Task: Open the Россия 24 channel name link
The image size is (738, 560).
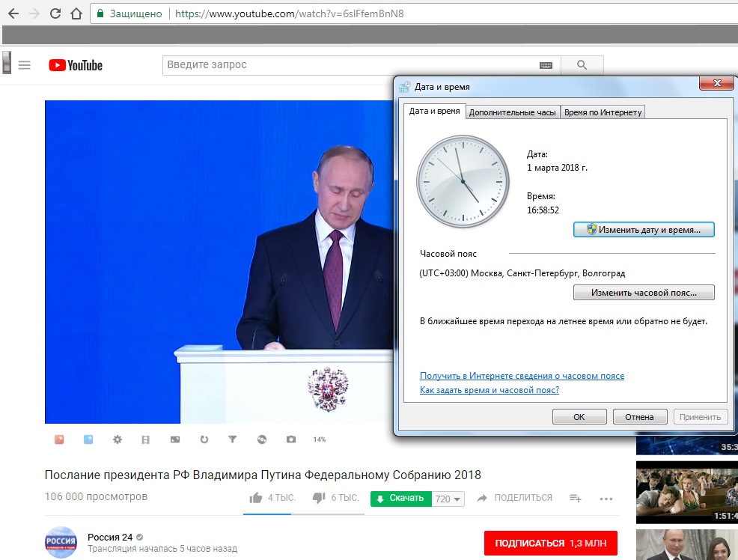Action: click(110, 537)
